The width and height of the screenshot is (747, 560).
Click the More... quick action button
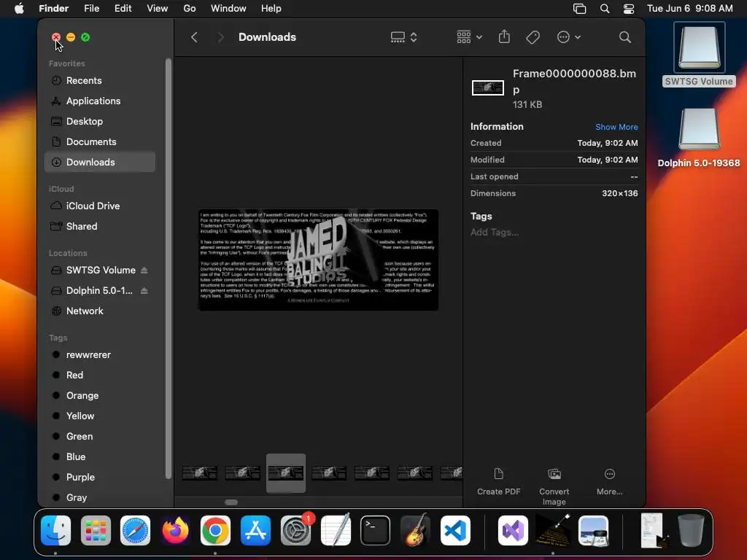coord(609,481)
